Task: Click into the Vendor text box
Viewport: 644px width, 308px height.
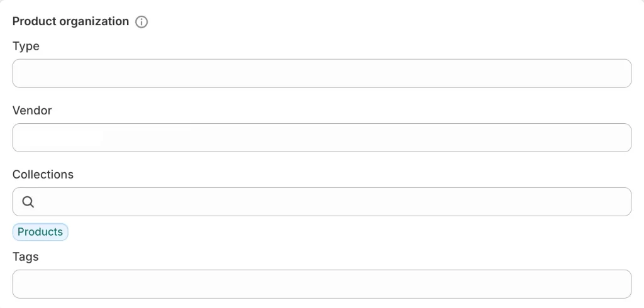Action: click(x=321, y=138)
